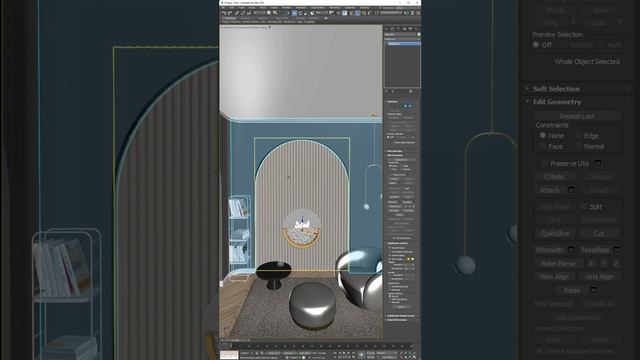Click Zoom Extents viewport navigation icon

point(411,353)
